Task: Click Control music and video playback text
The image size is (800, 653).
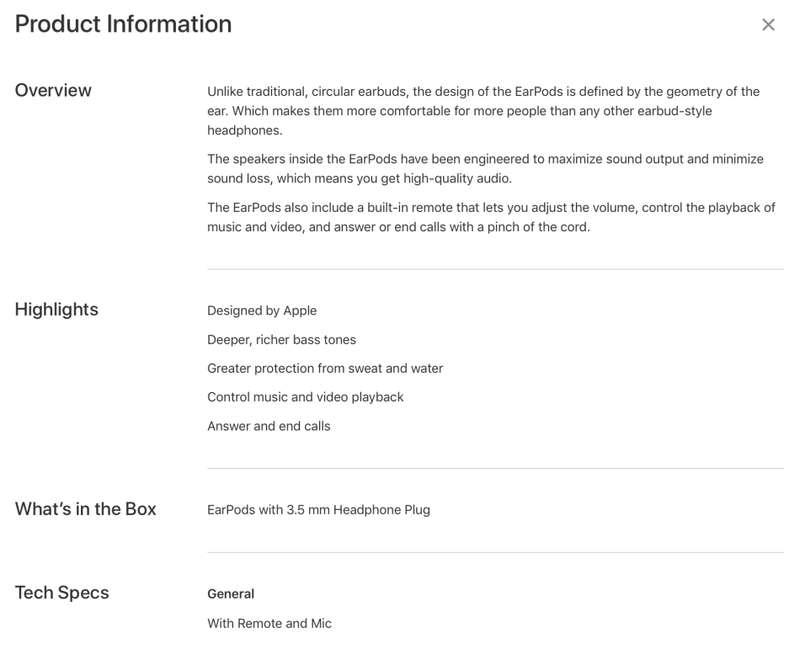Action: (305, 397)
